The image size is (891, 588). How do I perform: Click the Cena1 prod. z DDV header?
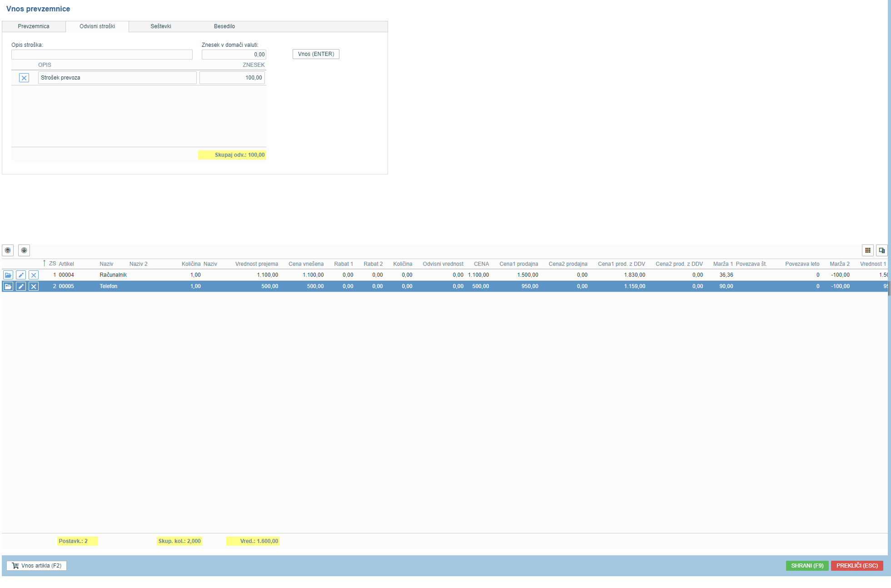pyautogui.click(x=622, y=264)
